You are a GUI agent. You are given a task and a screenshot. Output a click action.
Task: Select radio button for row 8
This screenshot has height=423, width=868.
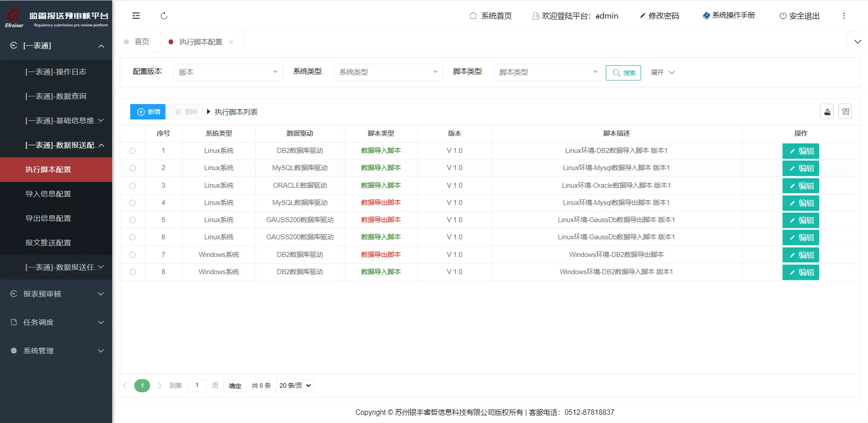(x=132, y=272)
